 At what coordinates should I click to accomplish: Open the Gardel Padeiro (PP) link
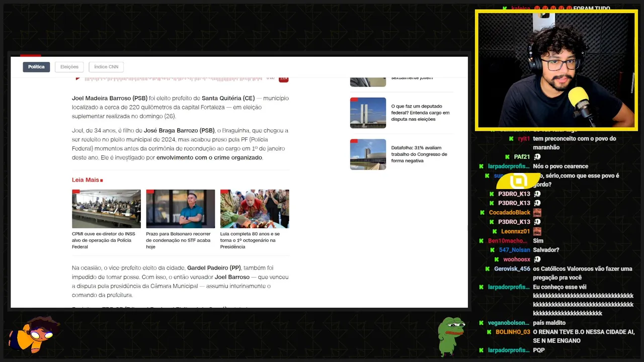coord(214,268)
